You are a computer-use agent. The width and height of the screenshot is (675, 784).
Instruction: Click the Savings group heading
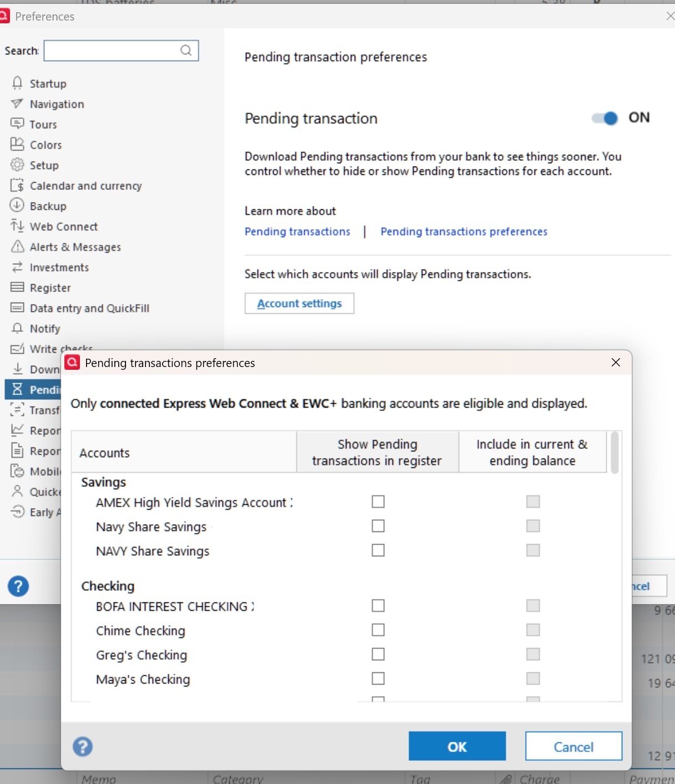point(104,482)
